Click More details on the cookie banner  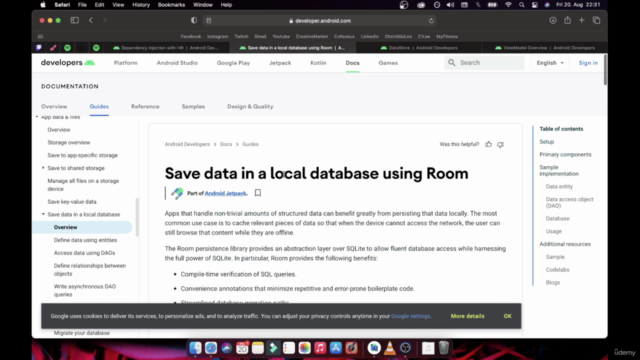coord(467,316)
